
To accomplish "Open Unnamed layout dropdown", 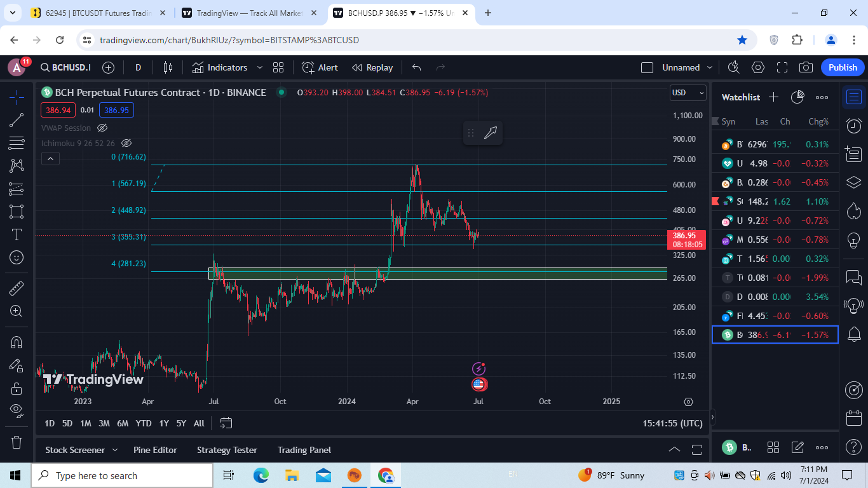I will (x=688, y=67).
